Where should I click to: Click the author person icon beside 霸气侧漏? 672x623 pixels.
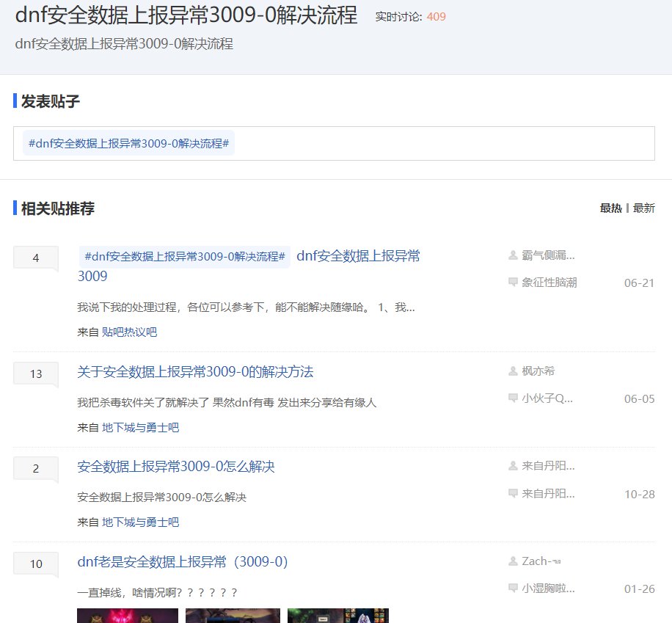pyautogui.click(x=513, y=255)
